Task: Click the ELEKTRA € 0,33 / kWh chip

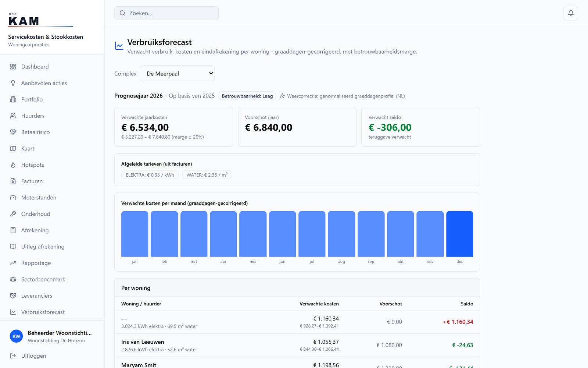Action: 150,175
